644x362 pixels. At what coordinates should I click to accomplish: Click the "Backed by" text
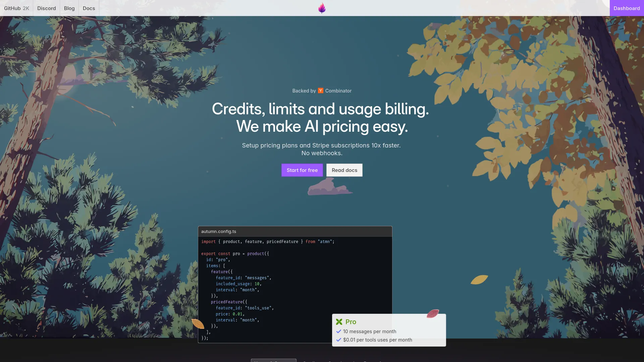(304, 91)
